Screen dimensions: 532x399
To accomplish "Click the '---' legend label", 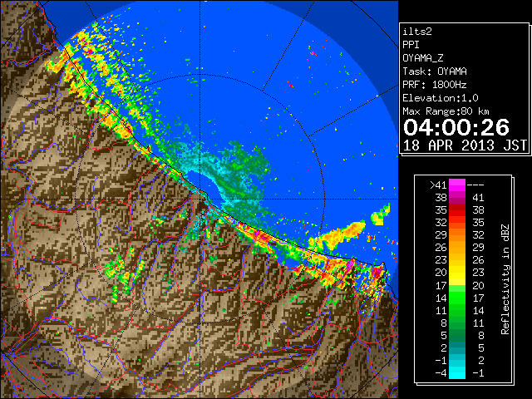I will tap(475, 185).
